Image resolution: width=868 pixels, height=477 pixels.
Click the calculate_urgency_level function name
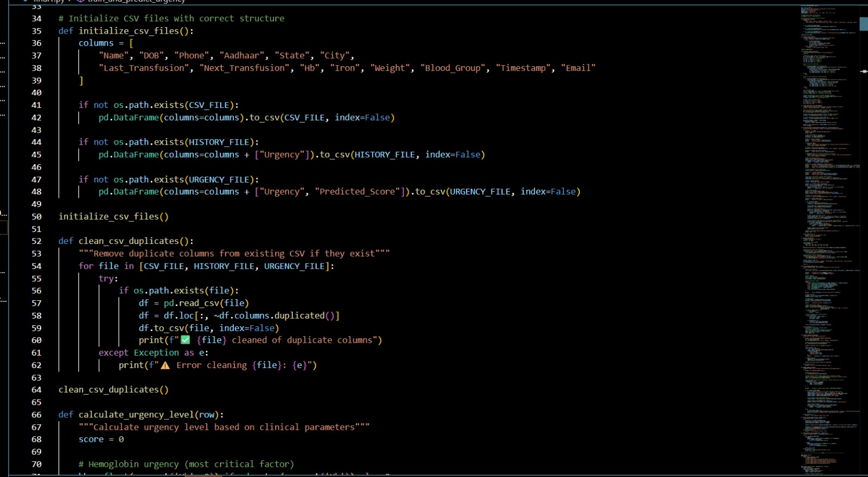(x=136, y=415)
